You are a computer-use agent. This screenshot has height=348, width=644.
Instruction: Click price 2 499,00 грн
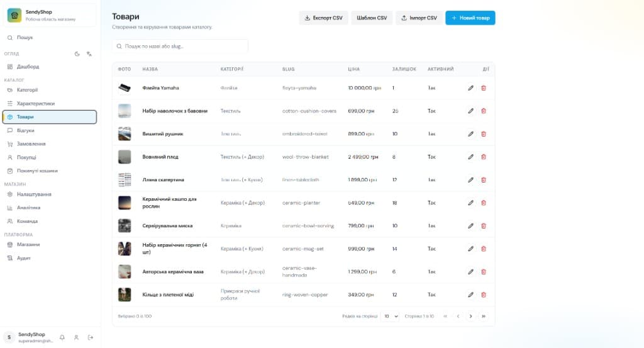click(x=363, y=157)
